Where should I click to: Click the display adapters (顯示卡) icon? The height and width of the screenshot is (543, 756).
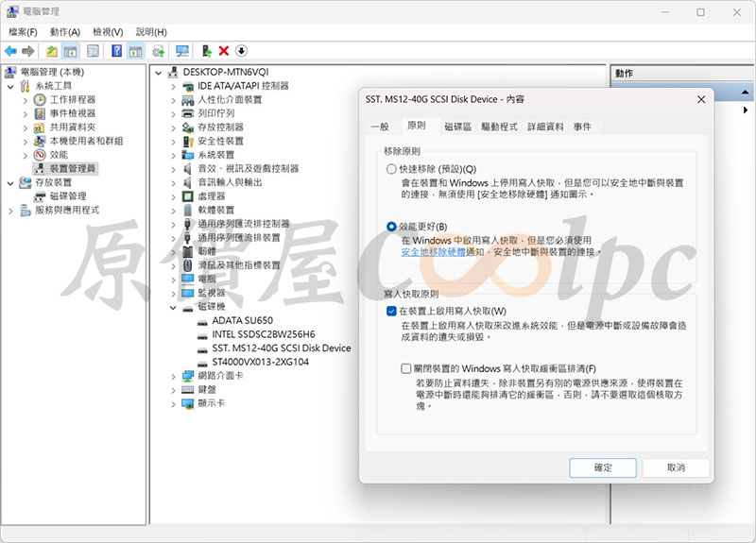187,404
